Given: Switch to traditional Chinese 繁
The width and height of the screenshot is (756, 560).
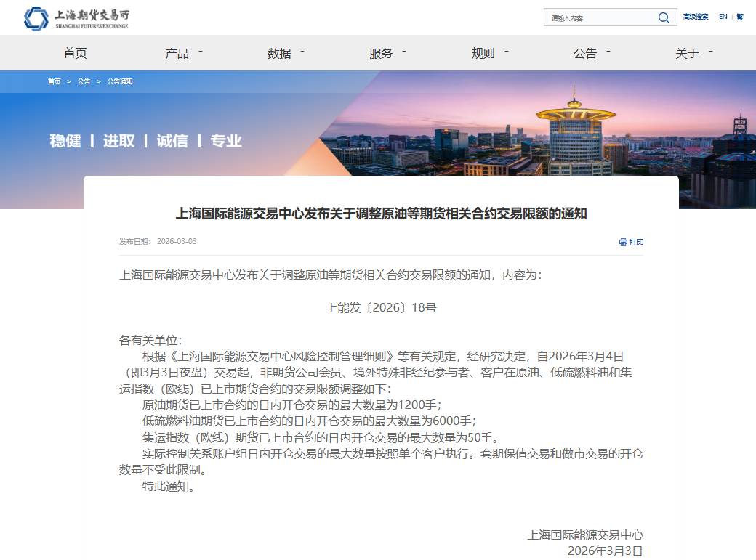Looking at the screenshot, I should pos(739,17).
